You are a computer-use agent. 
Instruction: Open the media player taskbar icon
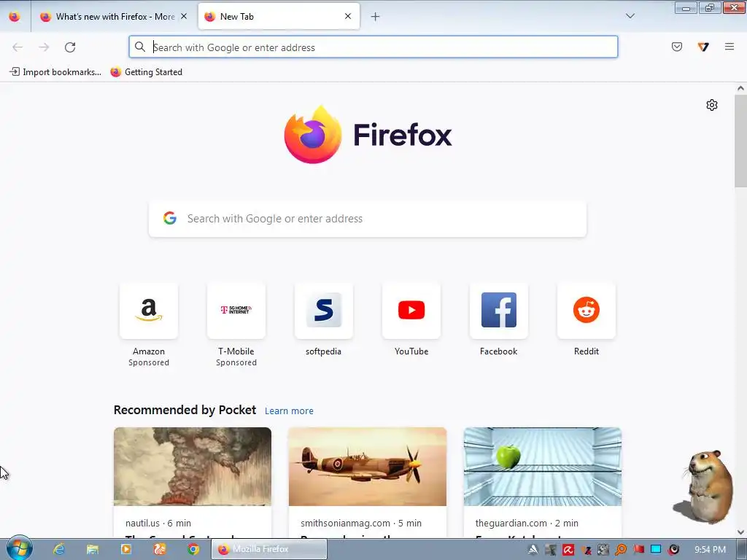[x=126, y=549]
